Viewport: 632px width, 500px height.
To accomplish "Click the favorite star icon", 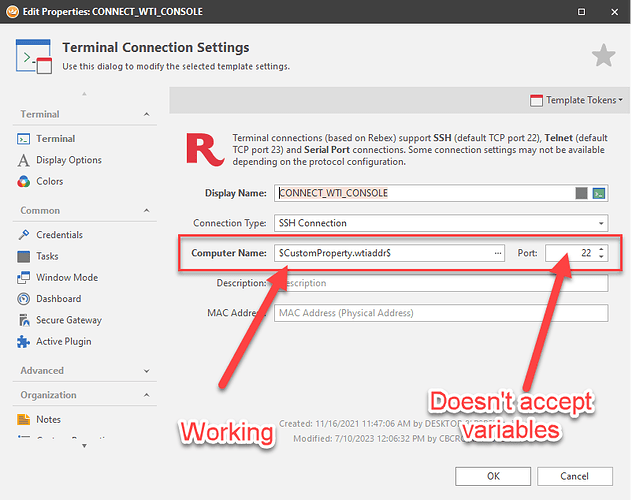I will pyautogui.click(x=603, y=56).
